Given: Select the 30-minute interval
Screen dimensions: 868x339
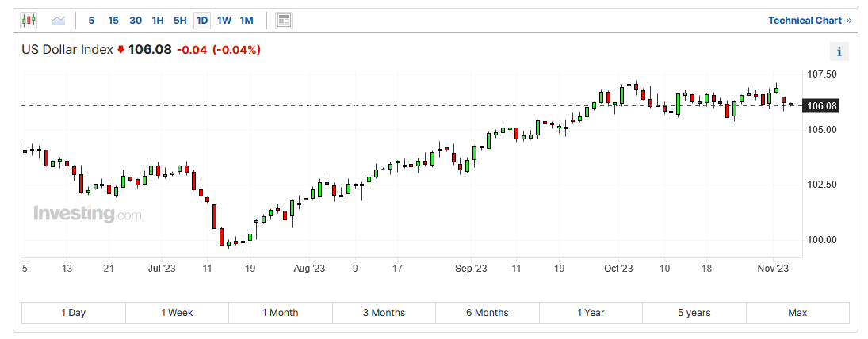Looking at the screenshot, I should (136, 20).
